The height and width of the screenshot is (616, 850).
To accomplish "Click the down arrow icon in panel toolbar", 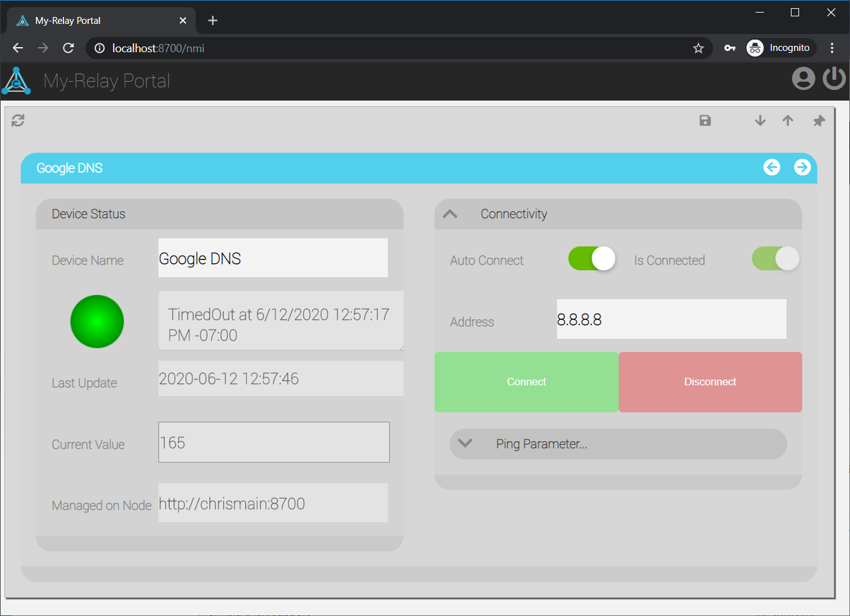I will pos(760,120).
